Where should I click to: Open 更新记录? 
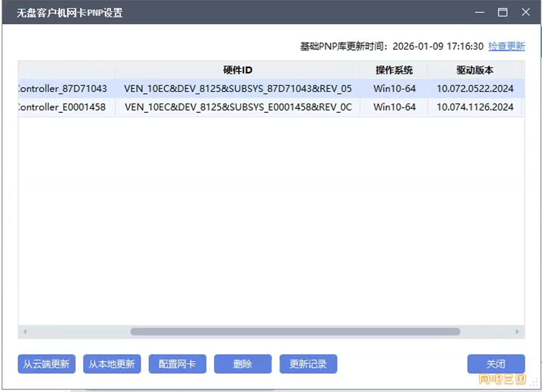[308, 363]
